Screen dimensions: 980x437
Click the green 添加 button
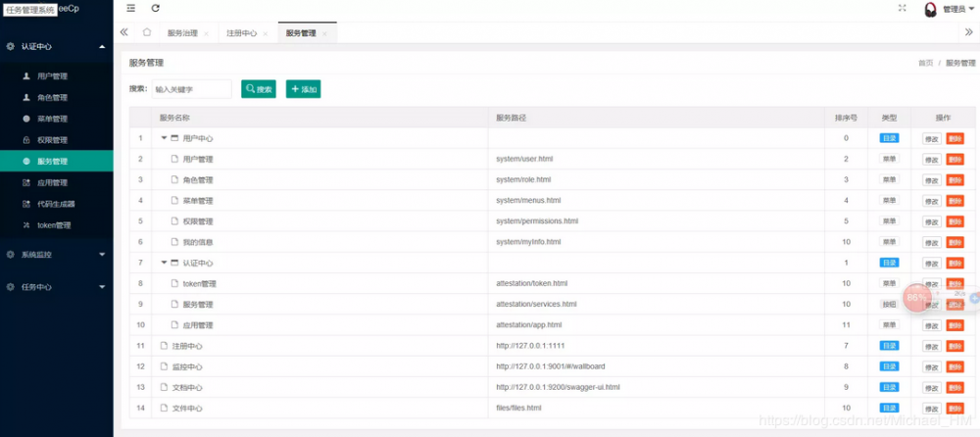point(304,89)
